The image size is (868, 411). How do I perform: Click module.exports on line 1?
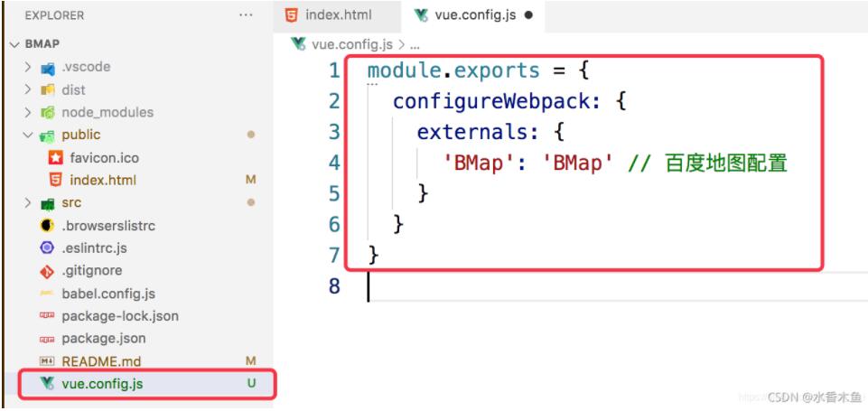(453, 70)
